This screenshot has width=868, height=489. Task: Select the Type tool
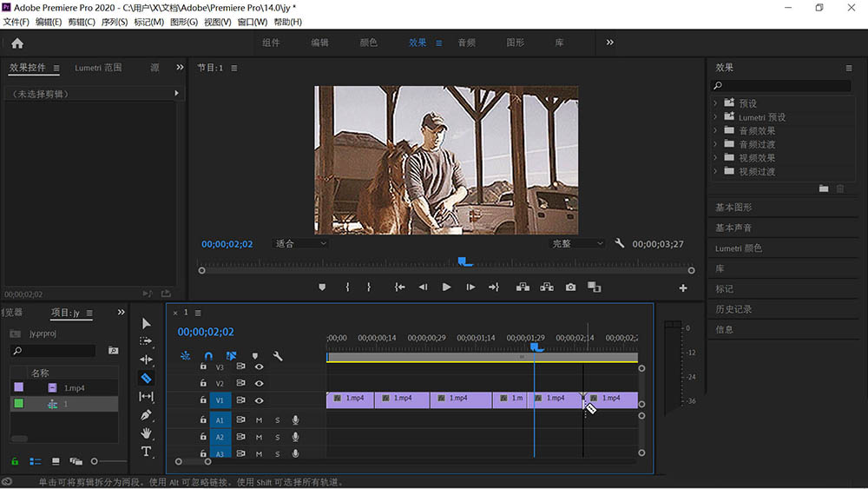pyautogui.click(x=146, y=452)
